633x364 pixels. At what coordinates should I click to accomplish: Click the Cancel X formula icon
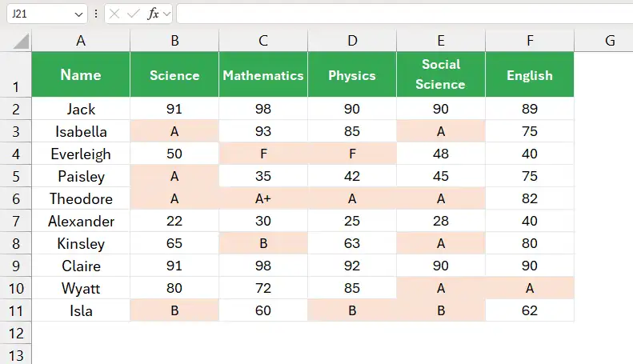pos(114,14)
